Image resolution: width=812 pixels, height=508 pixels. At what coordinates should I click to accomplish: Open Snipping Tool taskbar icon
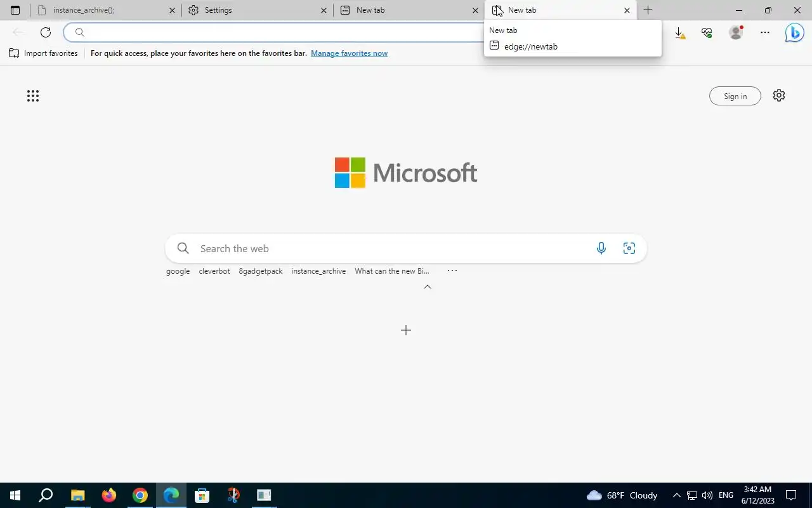point(233,495)
